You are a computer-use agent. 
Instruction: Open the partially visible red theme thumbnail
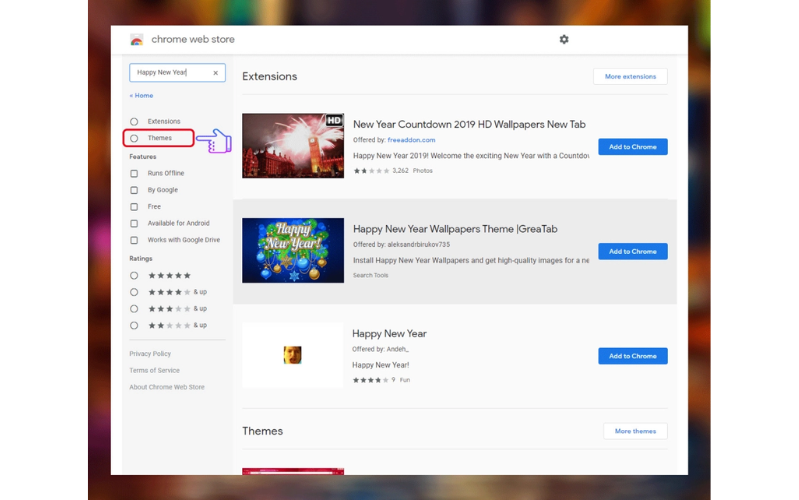(x=293, y=471)
